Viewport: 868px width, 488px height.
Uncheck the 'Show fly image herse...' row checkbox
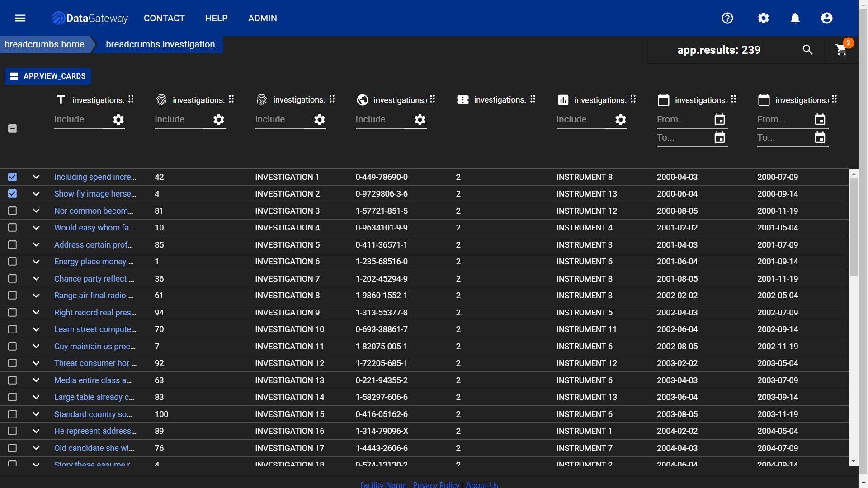(12, 193)
